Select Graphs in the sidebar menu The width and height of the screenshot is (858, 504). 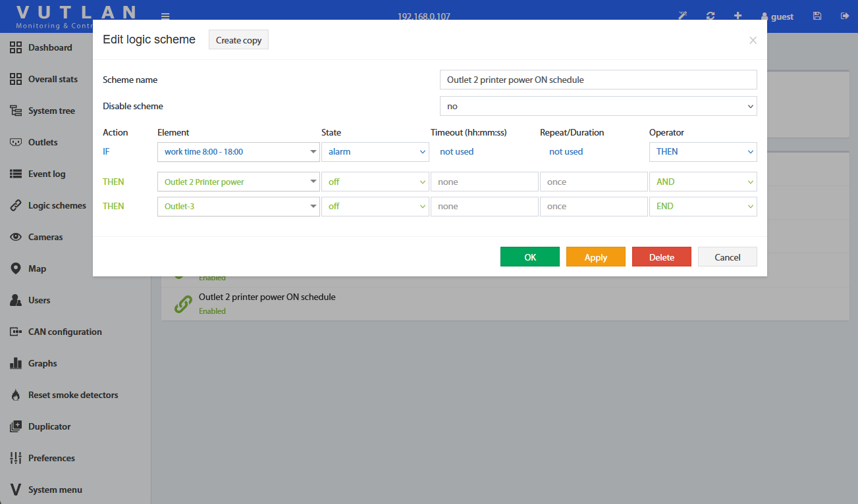[42, 363]
